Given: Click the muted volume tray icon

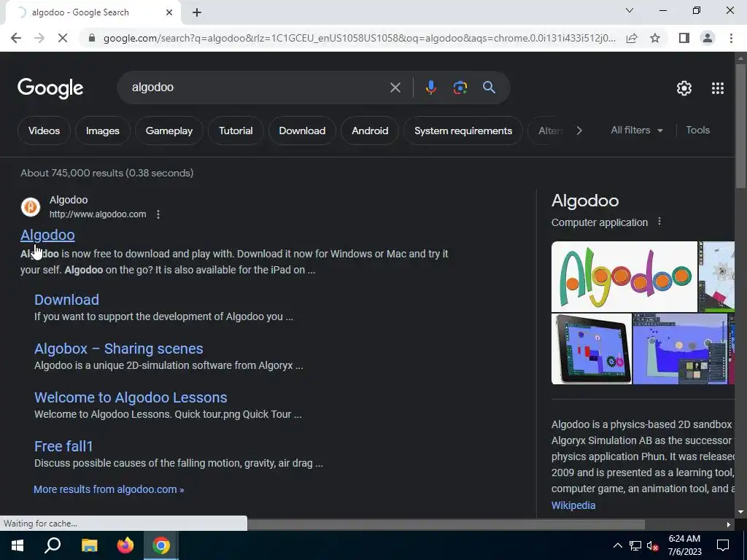Looking at the screenshot, I should (653, 545).
